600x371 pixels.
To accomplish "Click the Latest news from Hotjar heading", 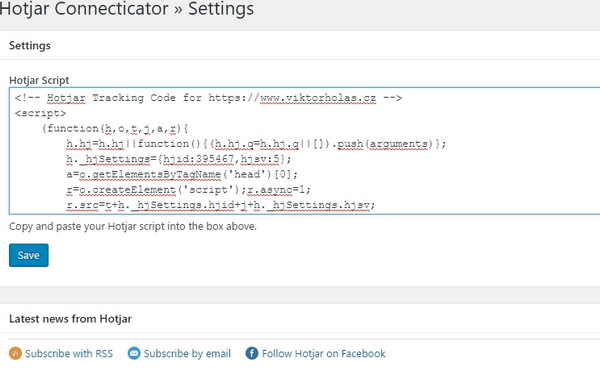I will coord(70,319).
